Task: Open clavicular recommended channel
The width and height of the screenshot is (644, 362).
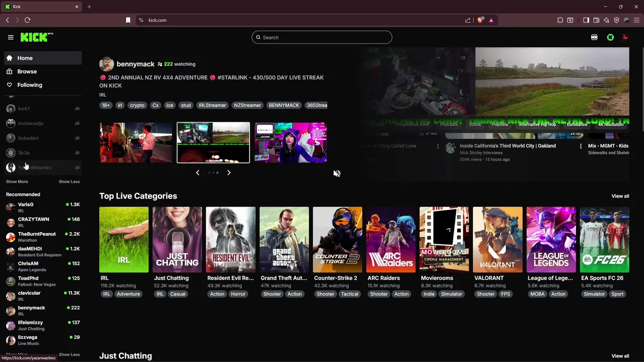Action: (43, 296)
